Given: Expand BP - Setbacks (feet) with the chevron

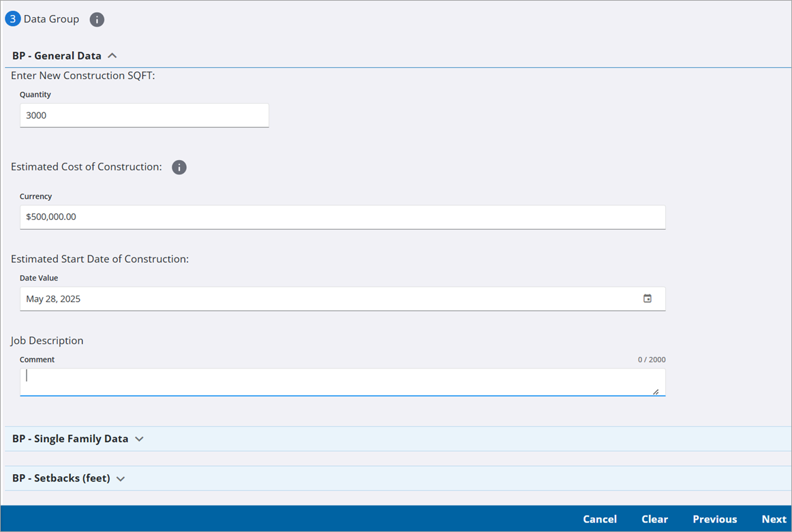Looking at the screenshot, I should pos(121,479).
